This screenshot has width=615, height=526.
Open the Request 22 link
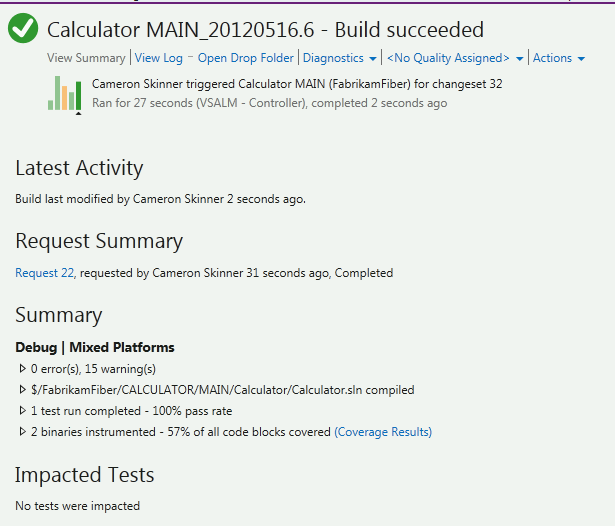[x=45, y=273]
